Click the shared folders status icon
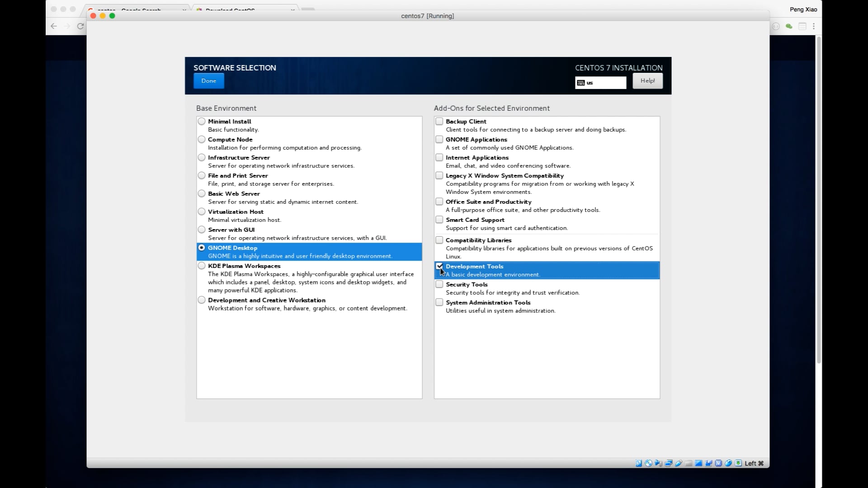Image resolution: width=868 pixels, height=488 pixels. (689, 463)
